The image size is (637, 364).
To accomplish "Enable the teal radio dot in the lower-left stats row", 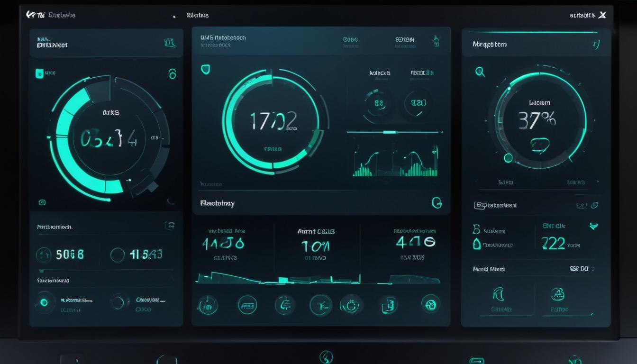I will coord(45,302).
